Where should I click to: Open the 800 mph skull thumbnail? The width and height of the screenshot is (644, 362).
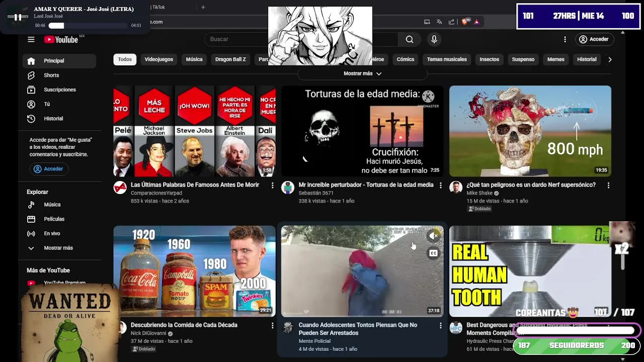point(530,131)
